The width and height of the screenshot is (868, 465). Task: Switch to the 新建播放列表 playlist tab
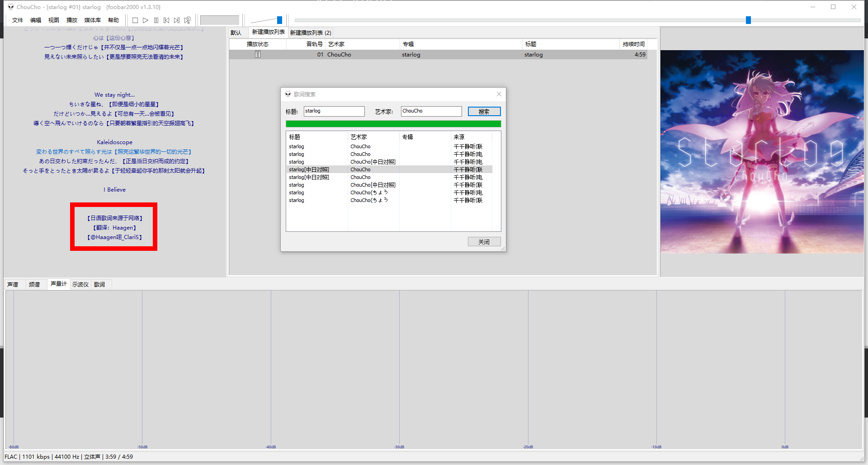[269, 32]
